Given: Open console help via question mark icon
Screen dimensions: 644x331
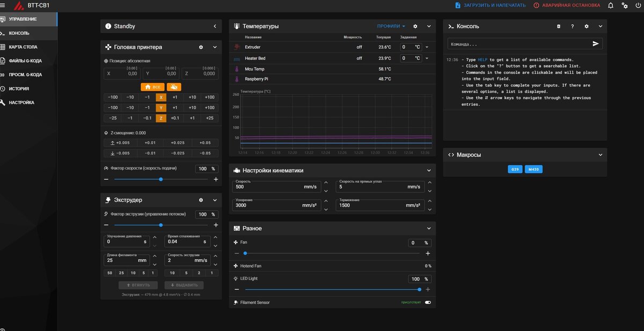Looking at the screenshot, I should tap(572, 26).
